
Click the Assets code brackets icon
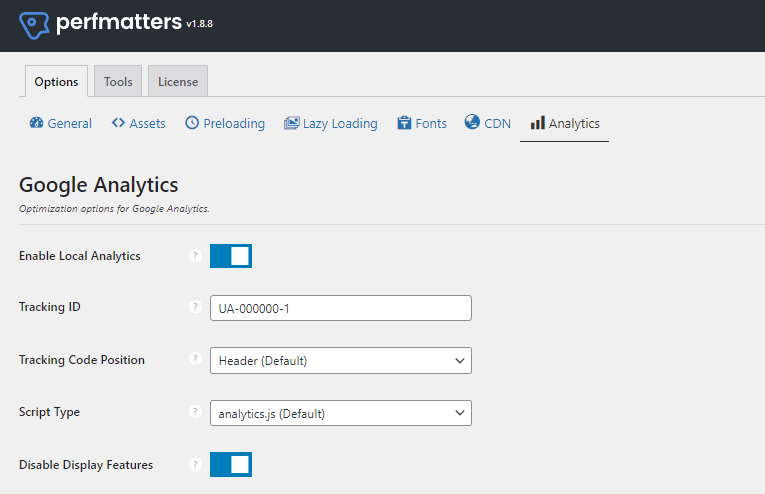[x=118, y=123]
